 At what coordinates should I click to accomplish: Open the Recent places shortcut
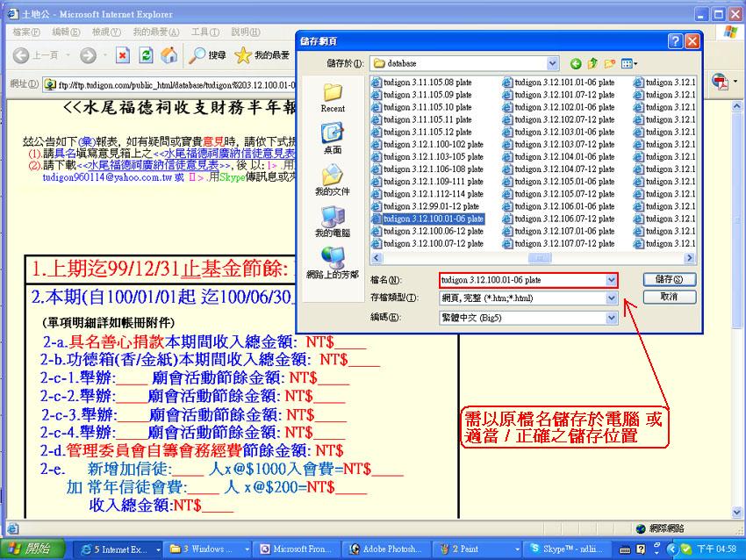coord(333,97)
